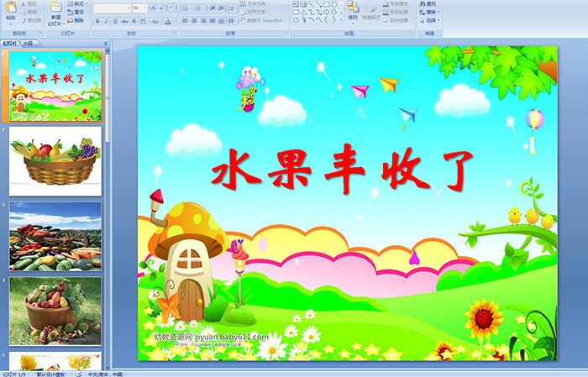The image size is (588, 377).
Task: Decrease font size with small A button
Action: (x=161, y=8)
